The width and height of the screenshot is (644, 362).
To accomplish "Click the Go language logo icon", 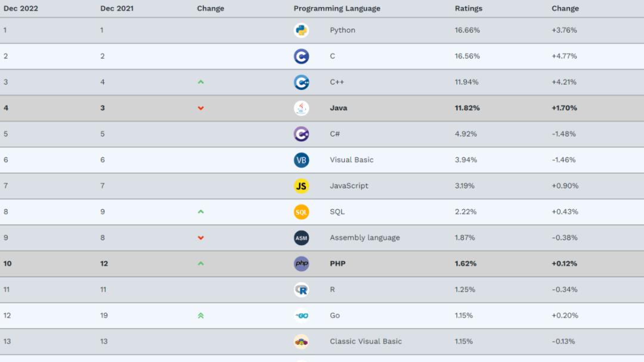I will [301, 315].
